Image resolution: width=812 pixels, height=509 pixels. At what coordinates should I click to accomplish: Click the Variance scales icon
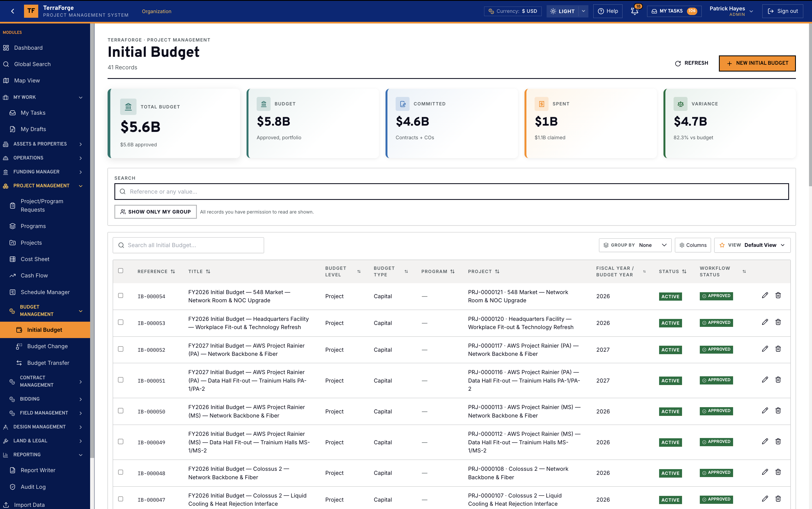pos(680,104)
